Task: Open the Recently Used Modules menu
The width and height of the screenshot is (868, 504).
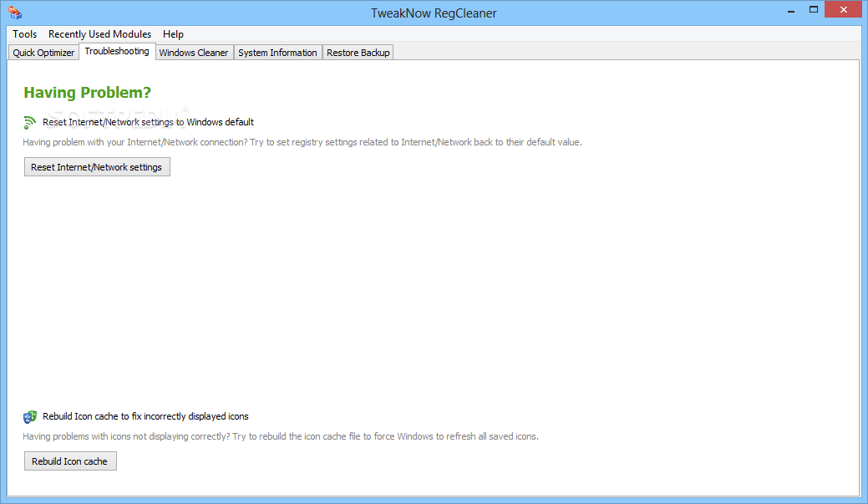Action: (x=99, y=34)
